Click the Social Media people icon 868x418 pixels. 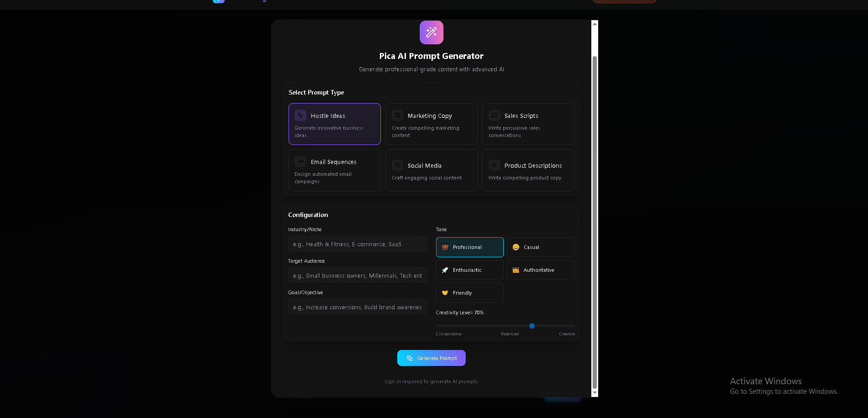coord(397,165)
